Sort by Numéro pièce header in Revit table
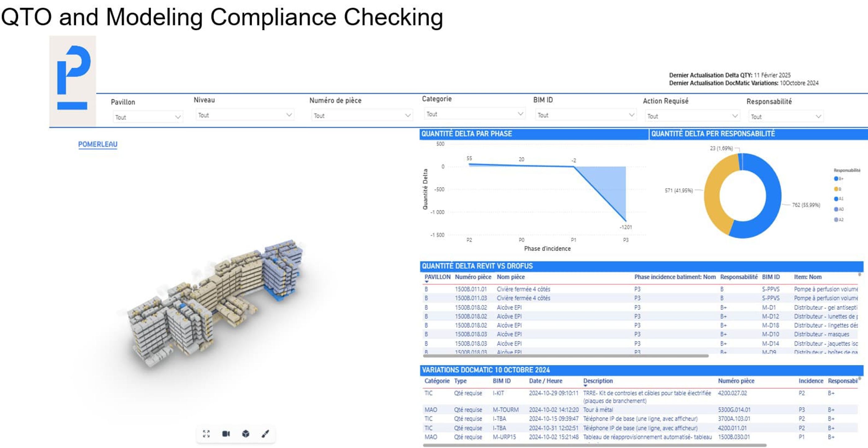 point(473,277)
